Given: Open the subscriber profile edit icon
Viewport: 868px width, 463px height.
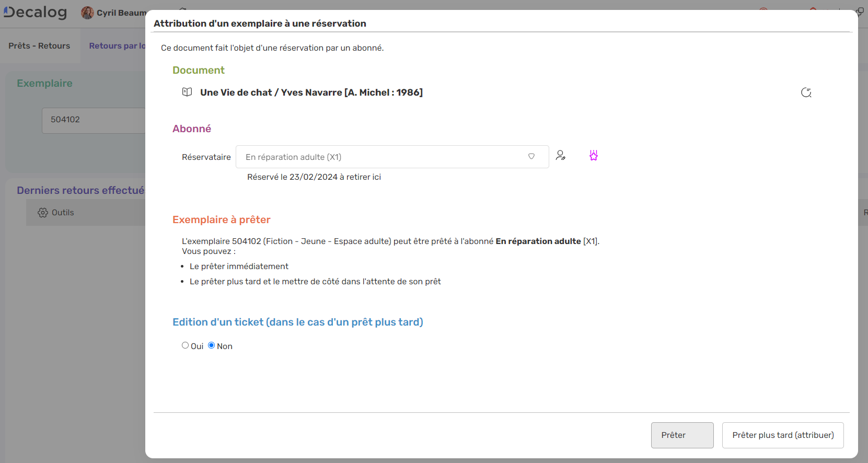Looking at the screenshot, I should 561,156.
